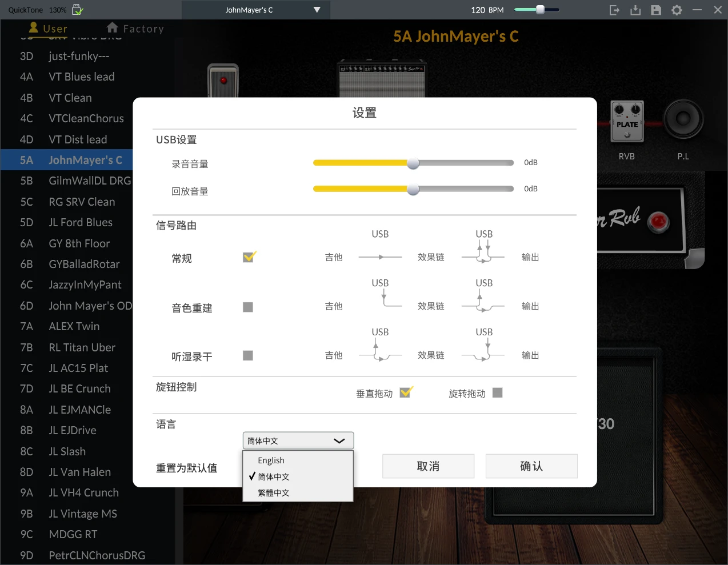This screenshot has height=565, width=728.
Task: Click the amplifier head thumbnail
Action: click(x=382, y=79)
